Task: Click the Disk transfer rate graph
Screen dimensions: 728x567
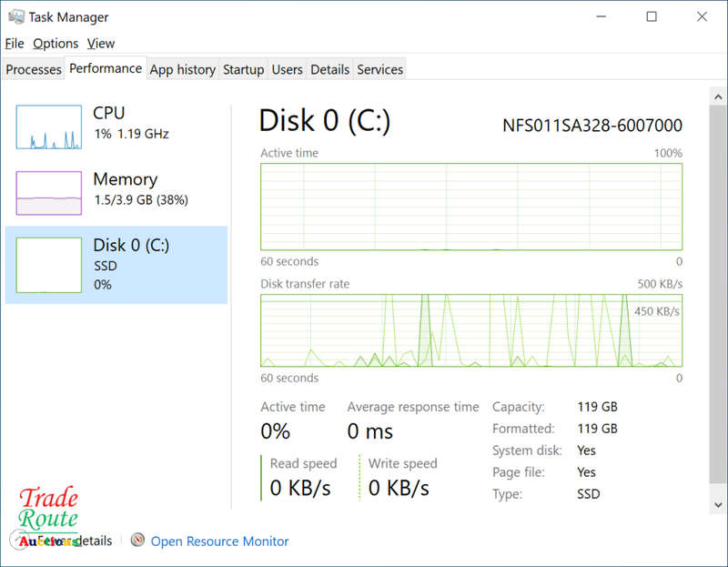Action: point(471,330)
